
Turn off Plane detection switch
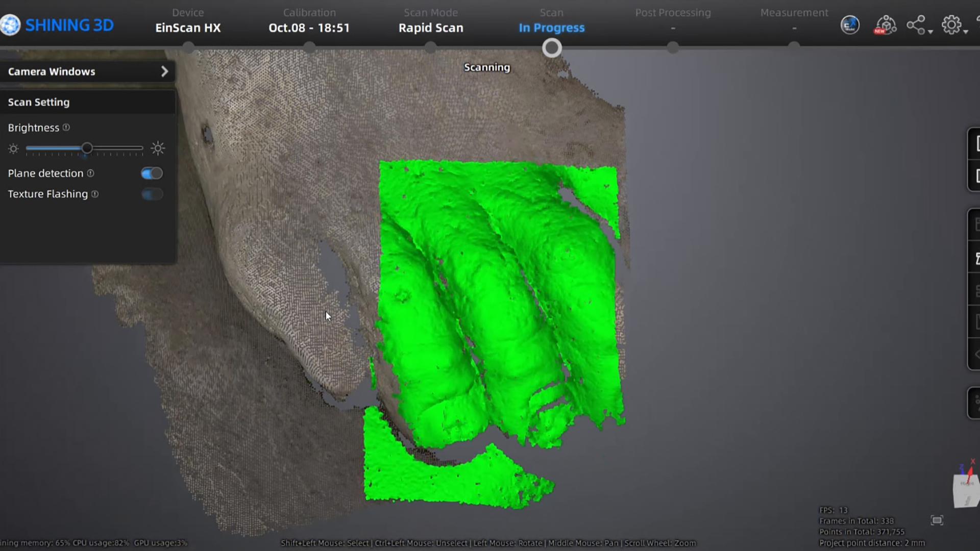point(152,173)
